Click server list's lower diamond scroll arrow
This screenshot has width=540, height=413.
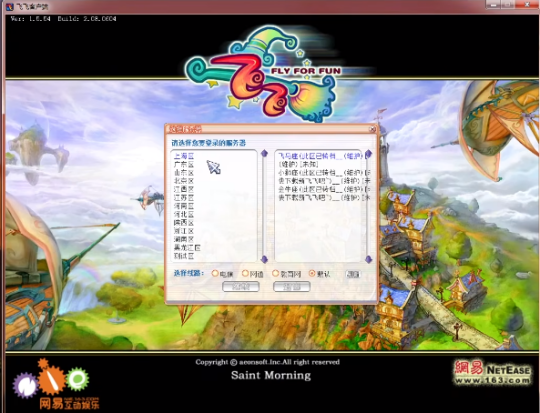point(368,259)
